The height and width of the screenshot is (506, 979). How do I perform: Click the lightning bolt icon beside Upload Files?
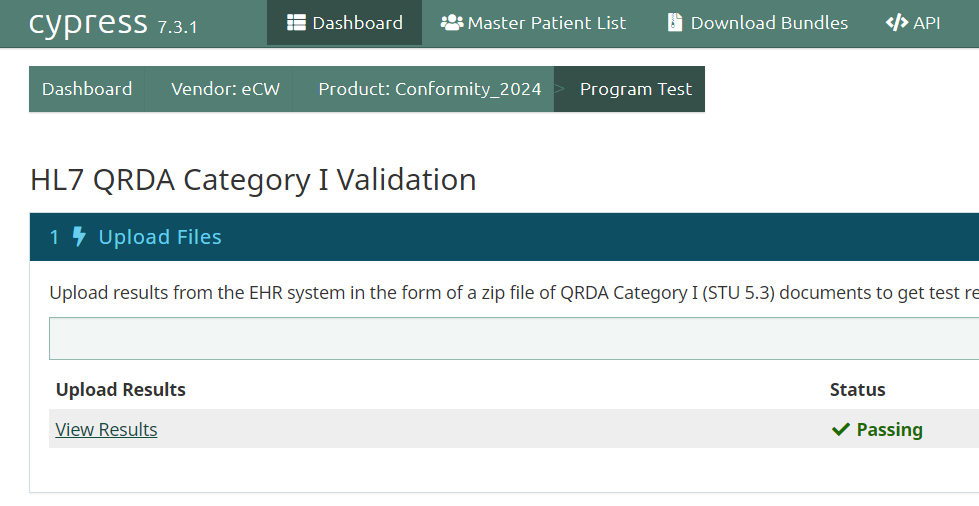point(79,237)
